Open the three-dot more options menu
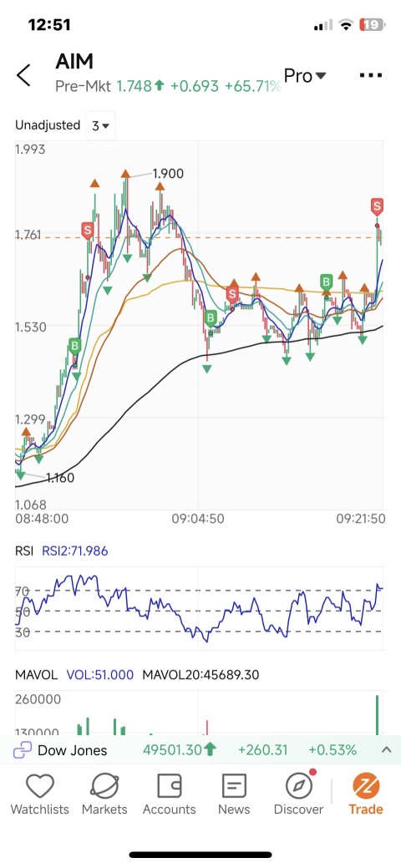 click(x=371, y=75)
